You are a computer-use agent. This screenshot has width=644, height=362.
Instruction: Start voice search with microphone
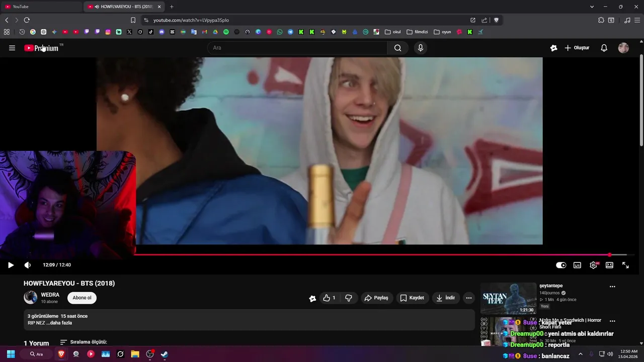coord(421,48)
